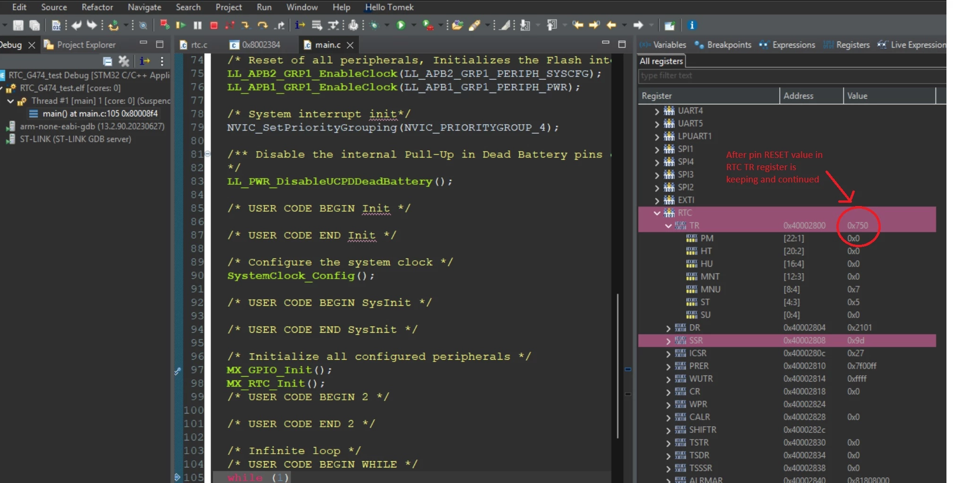The height and width of the screenshot is (483, 980).
Task: Click the Save icon in the toolbar
Action: (x=18, y=26)
